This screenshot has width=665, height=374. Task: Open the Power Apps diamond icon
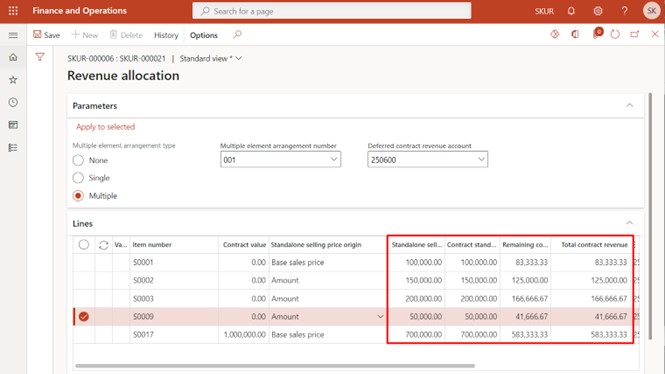(555, 34)
